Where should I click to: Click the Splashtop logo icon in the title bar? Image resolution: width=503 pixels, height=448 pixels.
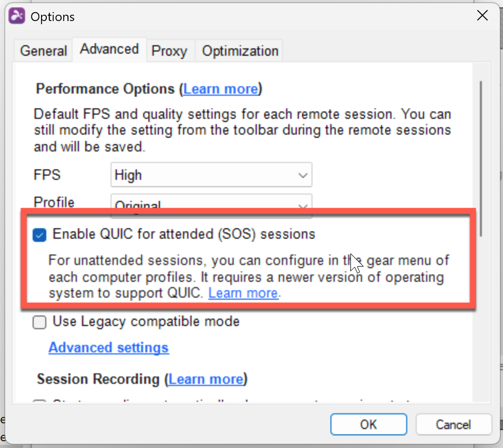click(16, 16)
